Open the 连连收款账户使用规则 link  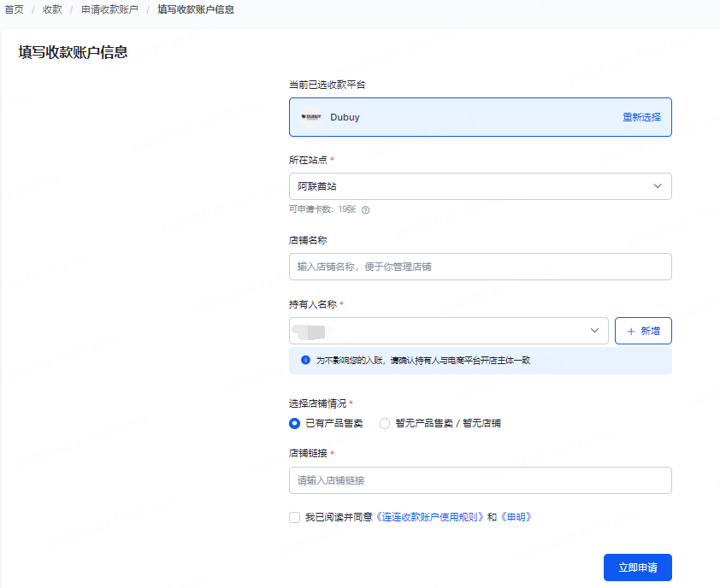[431, 517]
